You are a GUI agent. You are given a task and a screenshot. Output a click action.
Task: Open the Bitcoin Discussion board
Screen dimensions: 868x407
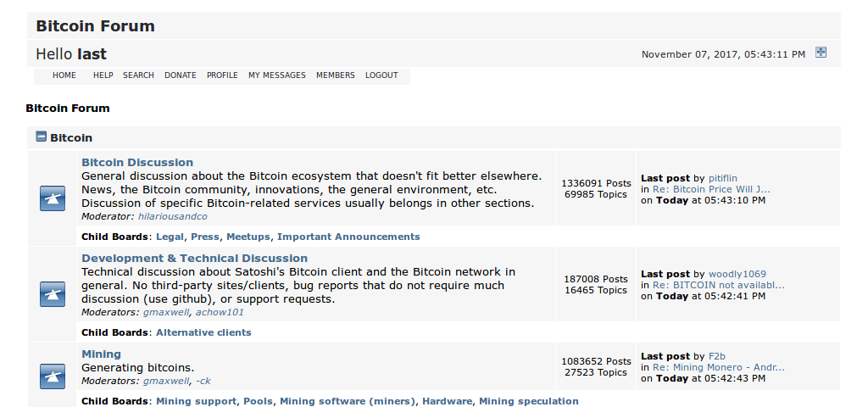[137, 162]
